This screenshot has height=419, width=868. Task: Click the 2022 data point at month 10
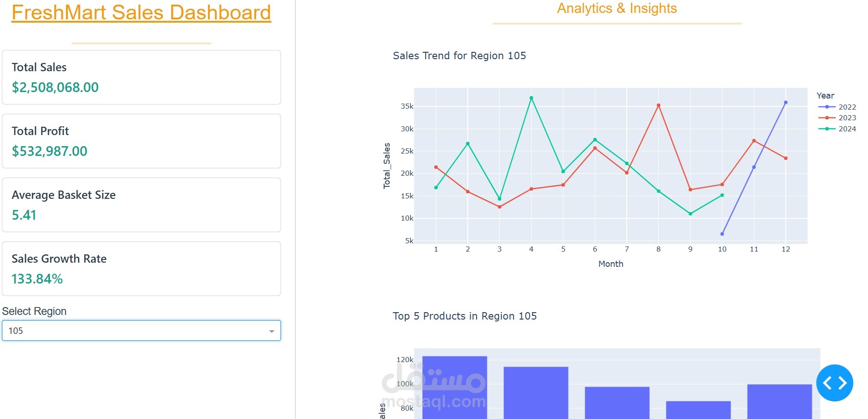[722, 234]
